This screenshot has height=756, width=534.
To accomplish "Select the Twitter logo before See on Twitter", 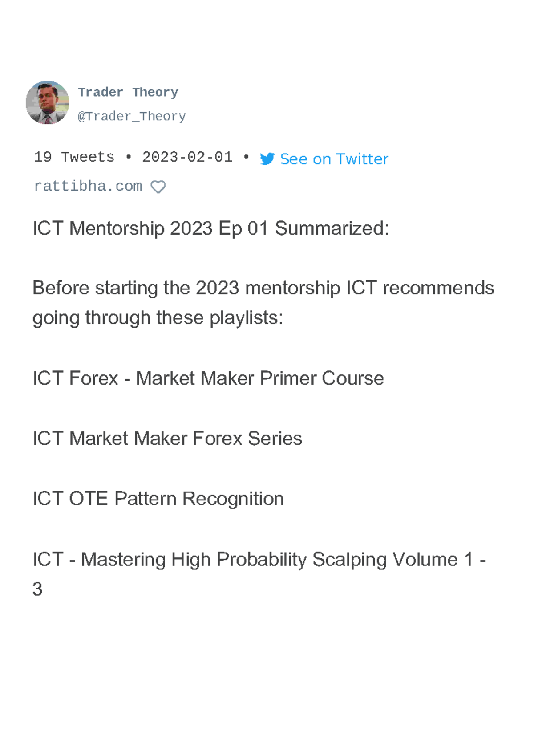I will point(267,159).
